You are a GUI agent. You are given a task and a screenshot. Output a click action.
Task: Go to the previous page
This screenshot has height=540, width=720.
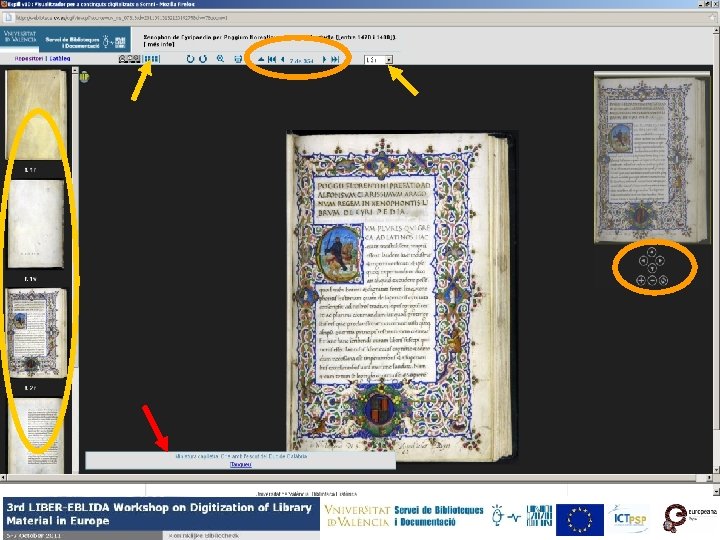click(x=282, y=59)
